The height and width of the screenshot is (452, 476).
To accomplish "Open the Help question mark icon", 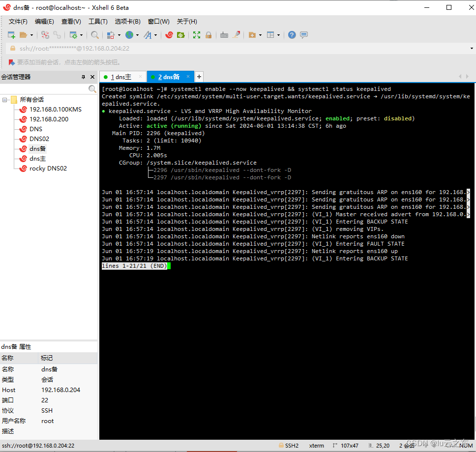I will click(x=292, y=35).
